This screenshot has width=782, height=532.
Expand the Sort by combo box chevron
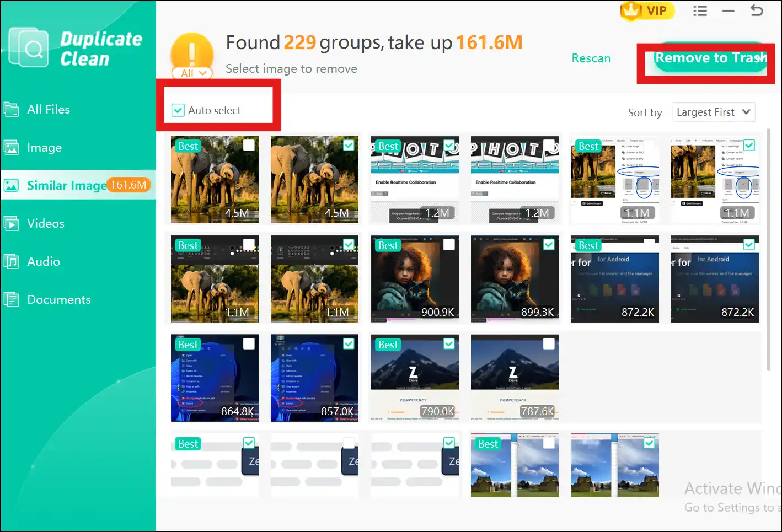[746, 112]
